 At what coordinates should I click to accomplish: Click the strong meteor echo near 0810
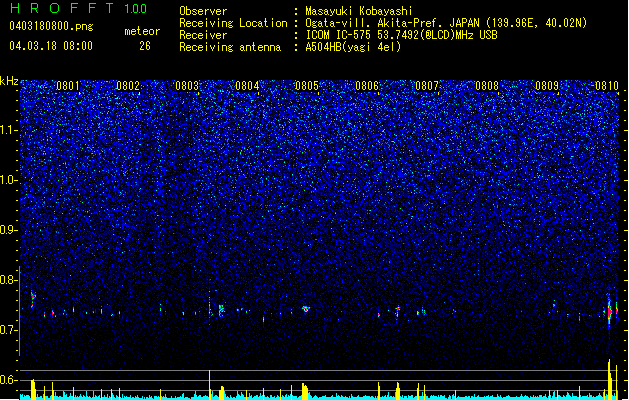tap(610, 311)
